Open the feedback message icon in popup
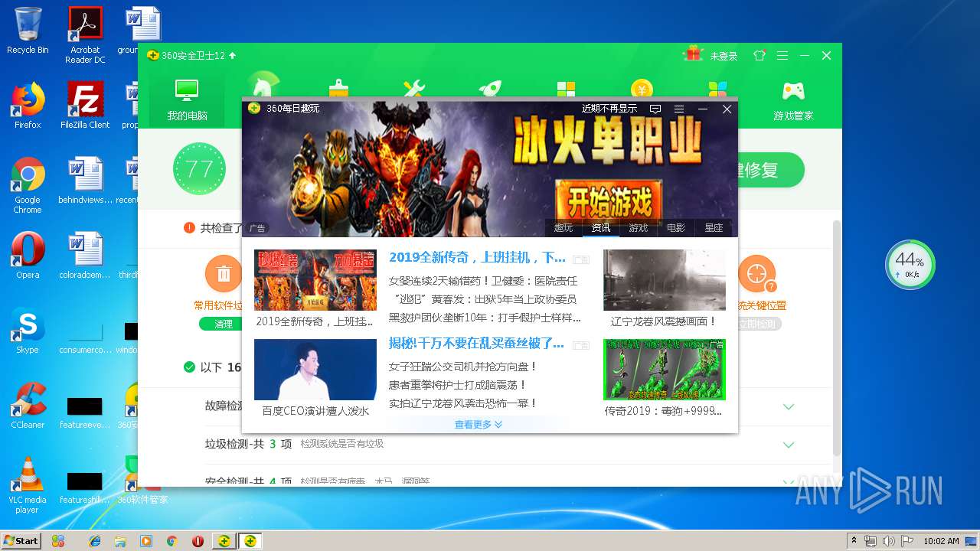This screenshot has height=551, width=980. pyautogui.click(x=655, y=109)
